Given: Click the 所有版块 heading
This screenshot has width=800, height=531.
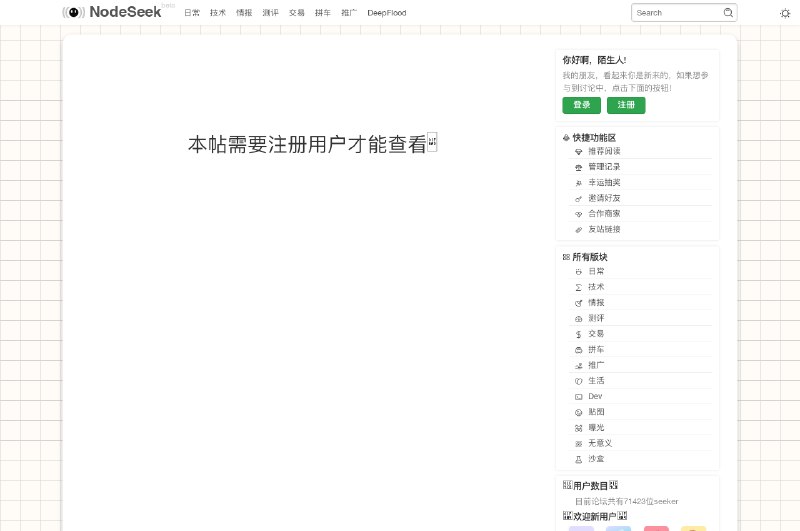Looking at the screenshot, I should point(590,257).
